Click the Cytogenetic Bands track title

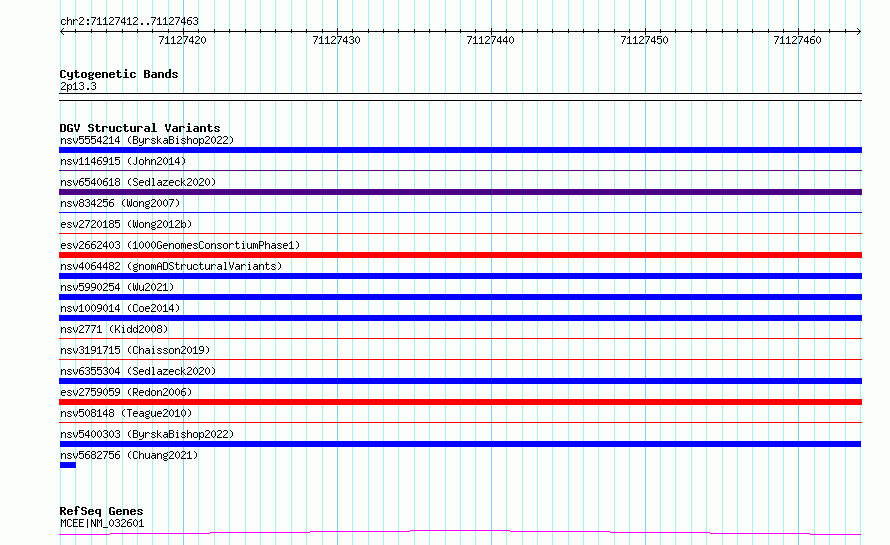click(119, 74)
